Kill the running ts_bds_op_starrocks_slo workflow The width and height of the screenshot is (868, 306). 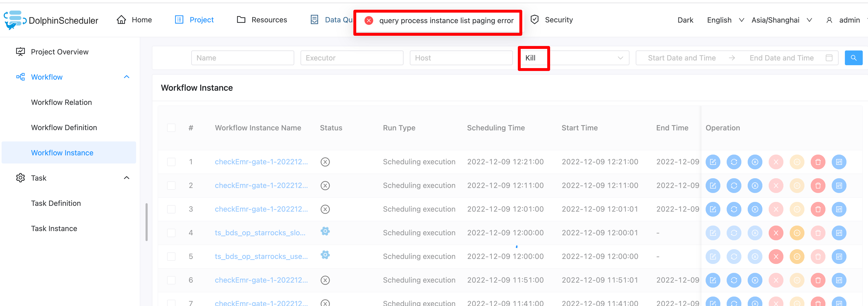coord(776,233)
